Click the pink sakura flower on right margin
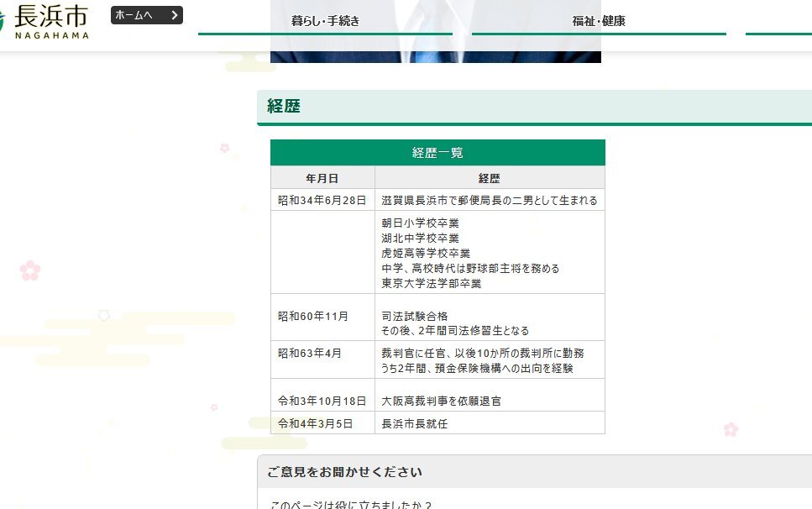Screen dimensions: 812x509 731,429
